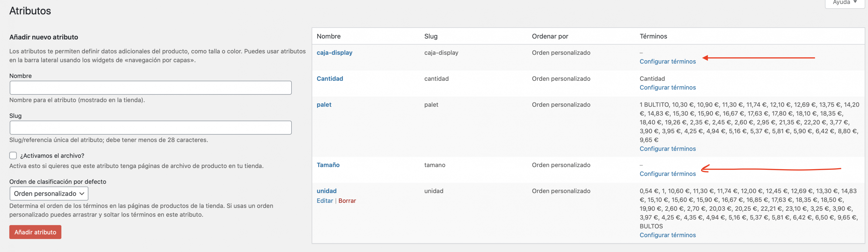Configurar términos for the Cantidad attribute

(667, 87)
